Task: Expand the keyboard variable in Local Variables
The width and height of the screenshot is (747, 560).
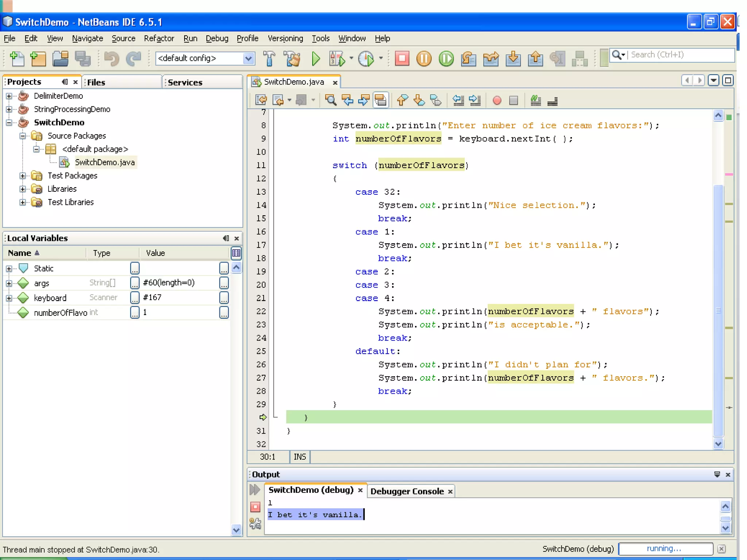Action: pos(9,298)
